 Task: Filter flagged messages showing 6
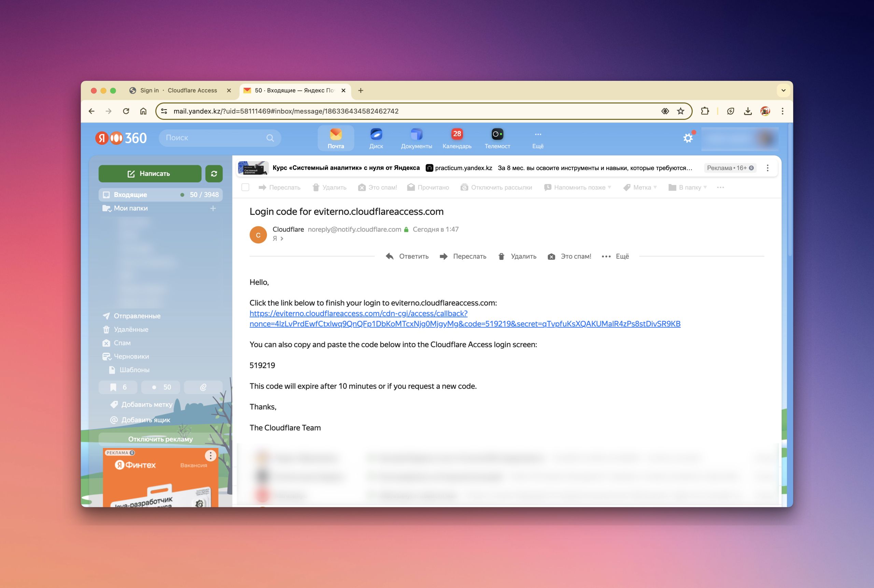118,387
